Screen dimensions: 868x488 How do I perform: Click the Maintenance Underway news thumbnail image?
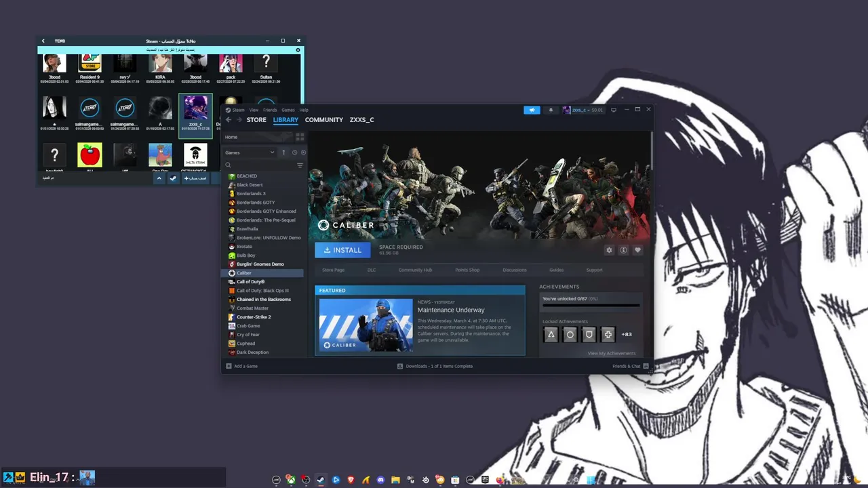click(x=366, y=325)
